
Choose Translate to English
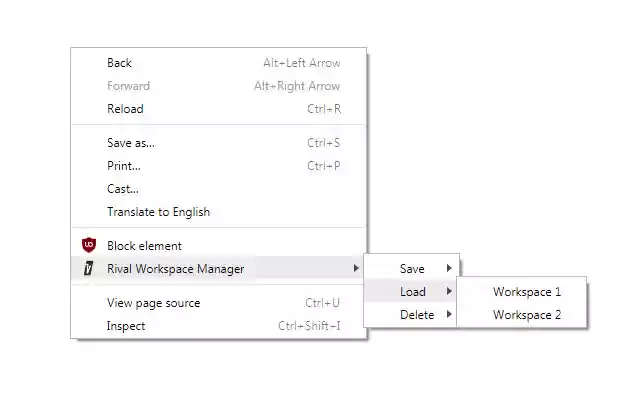click(x=219, y=211)
